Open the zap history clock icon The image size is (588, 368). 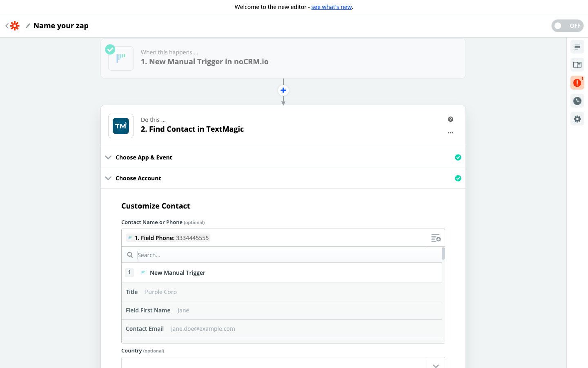tap(577, 101)
